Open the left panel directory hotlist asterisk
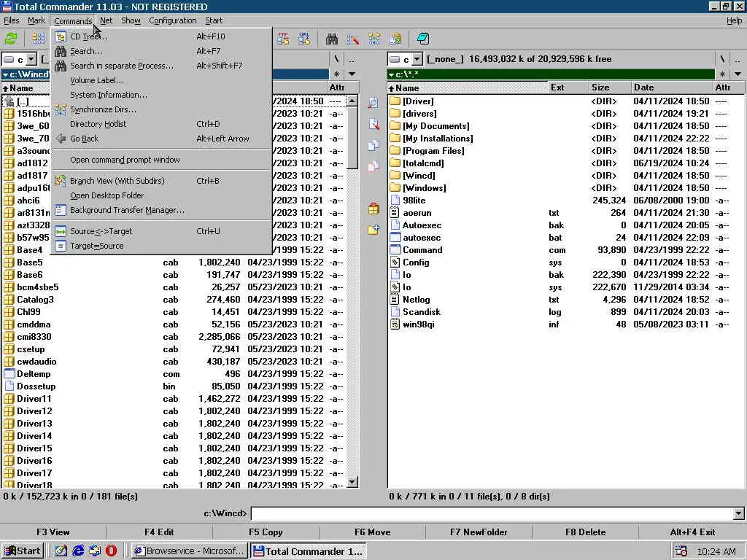This screenshot has width=747, height=560. (x=336, y=74)
